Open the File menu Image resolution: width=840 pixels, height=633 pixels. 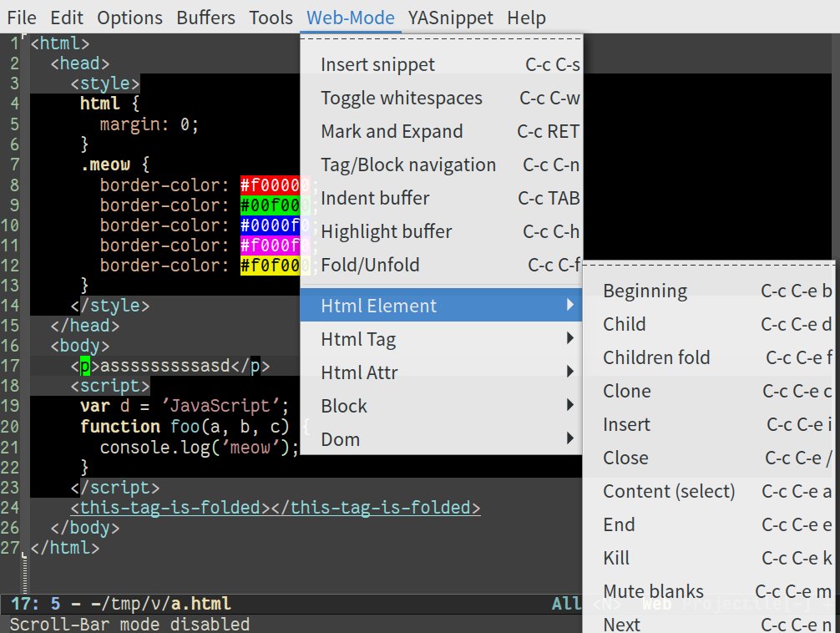tap(22, 18)
